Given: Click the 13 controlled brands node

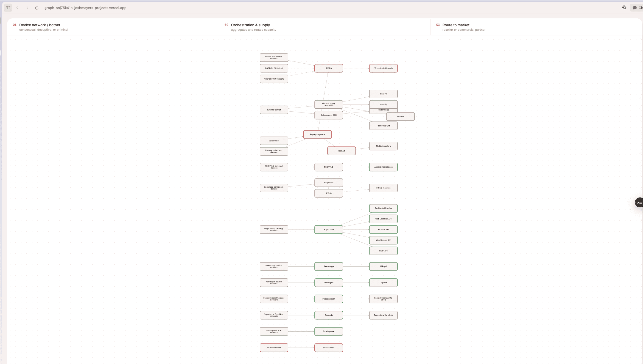Looking at the screenshot, I should (x=383, y=68).
